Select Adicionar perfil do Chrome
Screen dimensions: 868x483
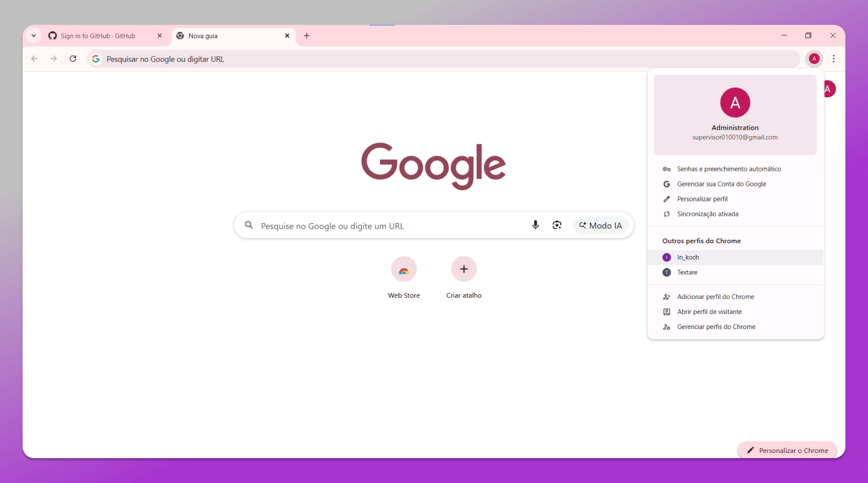[735, 297]
